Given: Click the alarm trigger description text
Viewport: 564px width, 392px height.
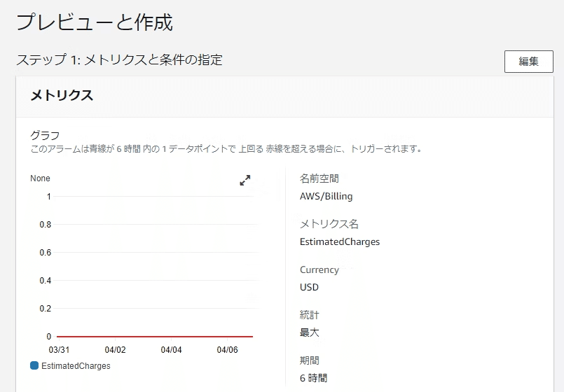Looking at the screenshot, I should (x=226, y=149).
